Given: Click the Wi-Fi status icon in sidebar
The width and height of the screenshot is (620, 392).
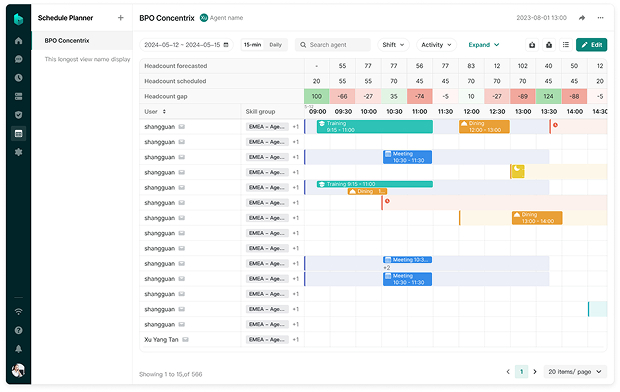Looking at the screenshot, I should [18, 312].
